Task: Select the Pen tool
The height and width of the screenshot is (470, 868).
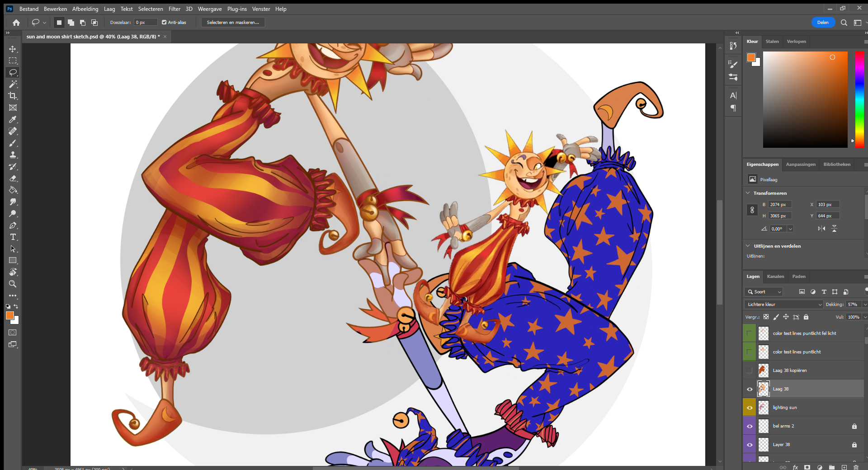Action: (13, 225)
